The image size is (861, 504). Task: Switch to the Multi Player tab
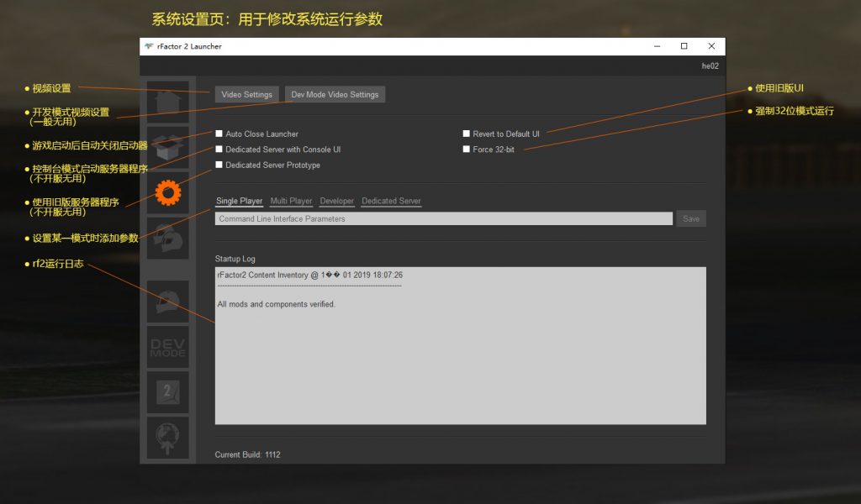[x=291, y=202]
